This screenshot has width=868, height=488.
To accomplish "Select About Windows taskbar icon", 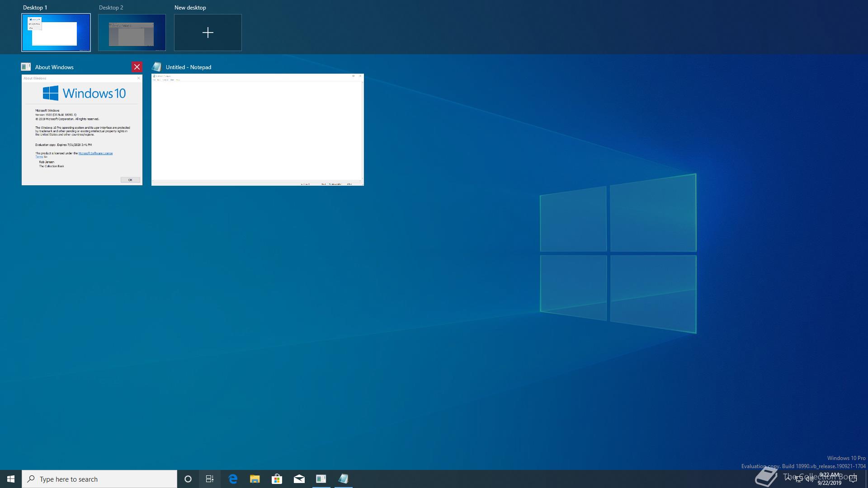I will (321, 479).
